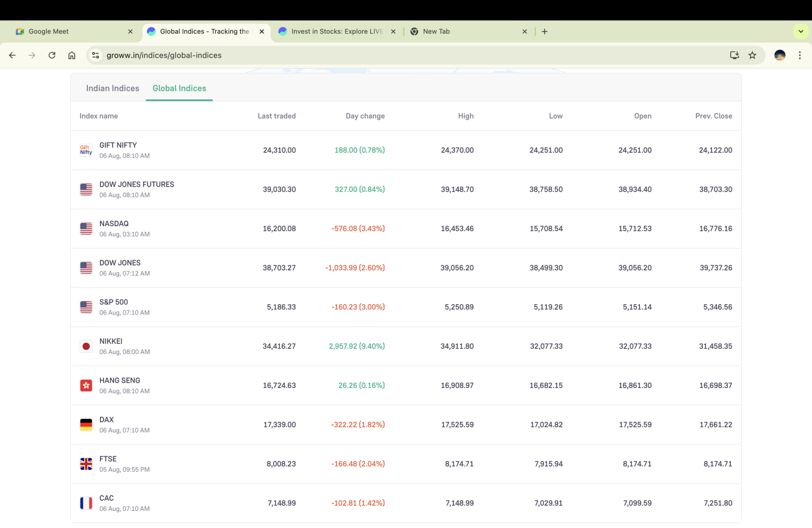The height and width of the screenshot is (528, 812).
Task: Switch to Invest in Stocks tab
Action: [337, 31]
